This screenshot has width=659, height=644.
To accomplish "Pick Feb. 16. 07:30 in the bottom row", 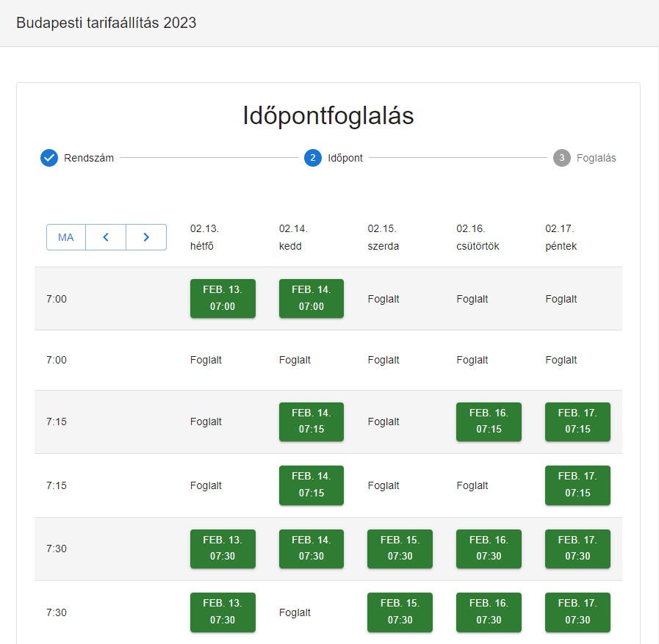I will [x=489, y=612].
